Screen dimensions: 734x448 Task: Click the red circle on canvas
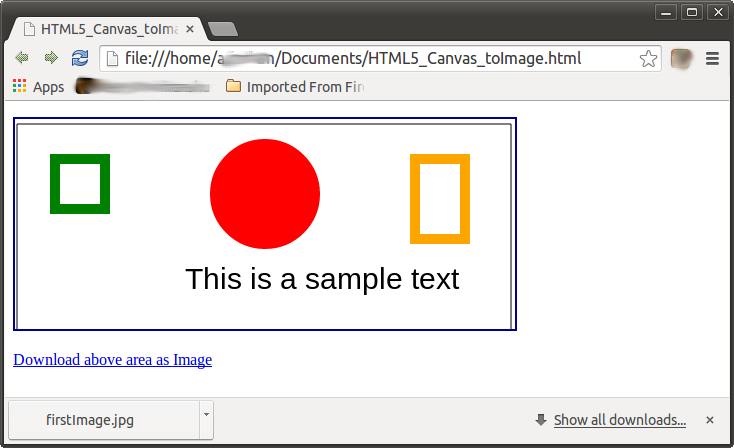coord(265,194)
